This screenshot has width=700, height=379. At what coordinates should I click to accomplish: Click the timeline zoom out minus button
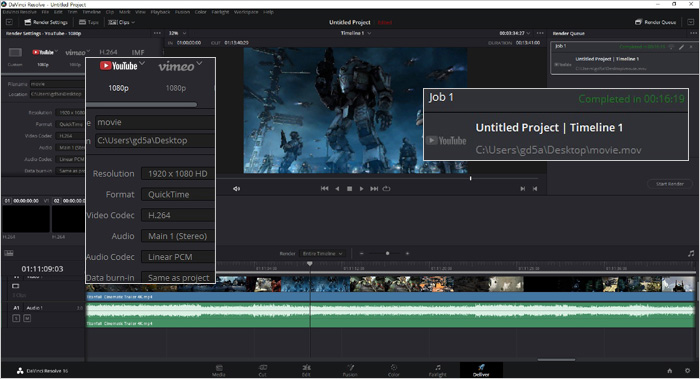[x=362, y=254]
